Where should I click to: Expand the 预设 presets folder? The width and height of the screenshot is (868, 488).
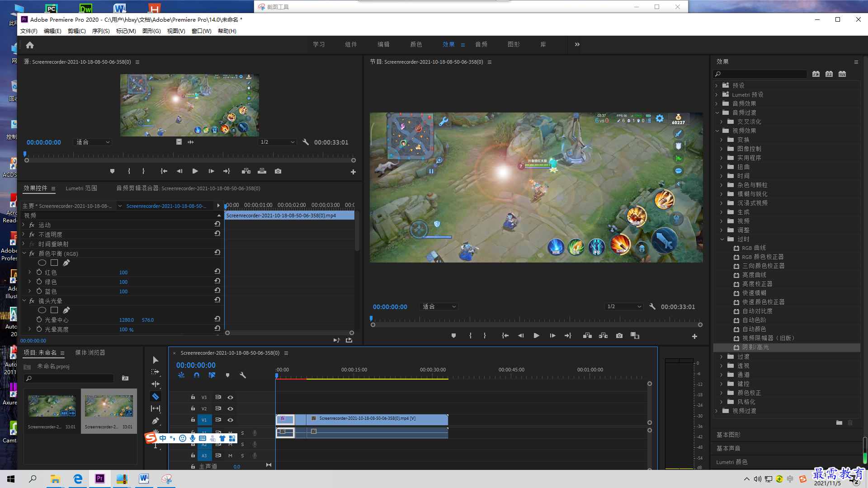click(717, 85)
